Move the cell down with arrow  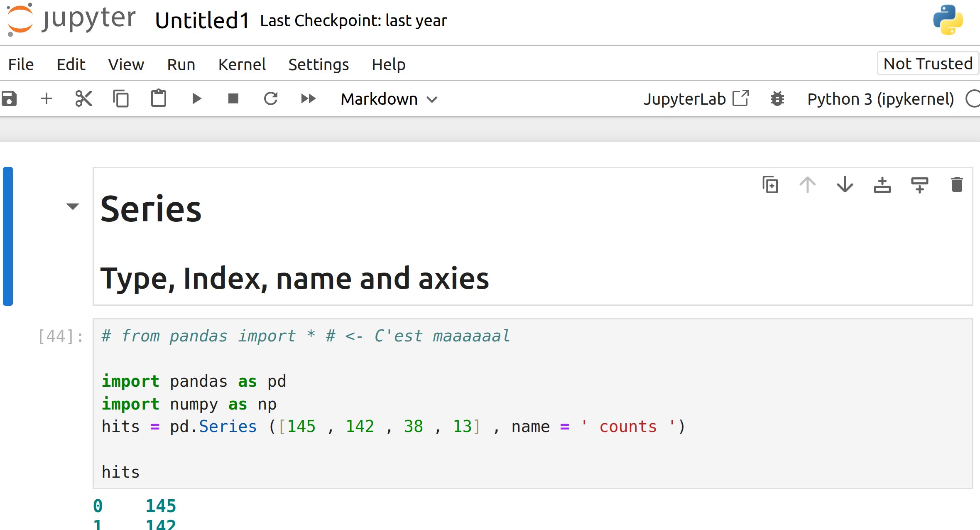tap(845, 185)
